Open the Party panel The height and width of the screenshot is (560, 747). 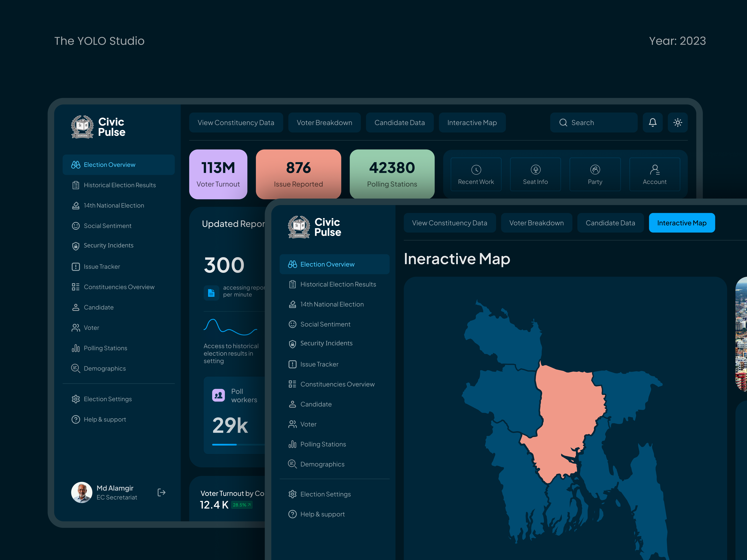tap(595, 174)
